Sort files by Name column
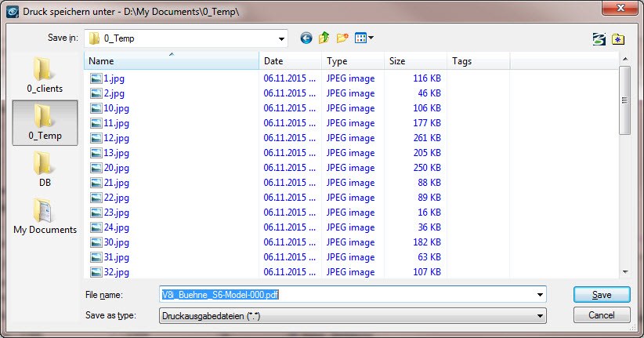 click(x=172, y=61)
